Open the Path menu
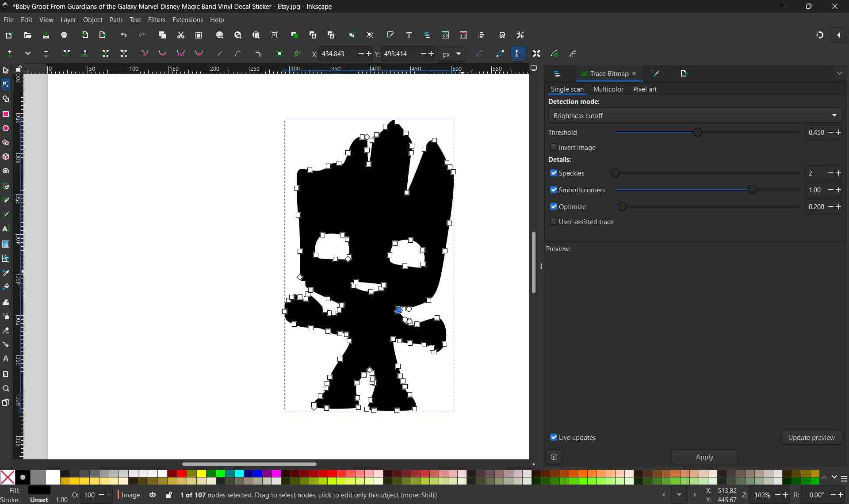The image size is (849, 504). (x=116, y=20)
